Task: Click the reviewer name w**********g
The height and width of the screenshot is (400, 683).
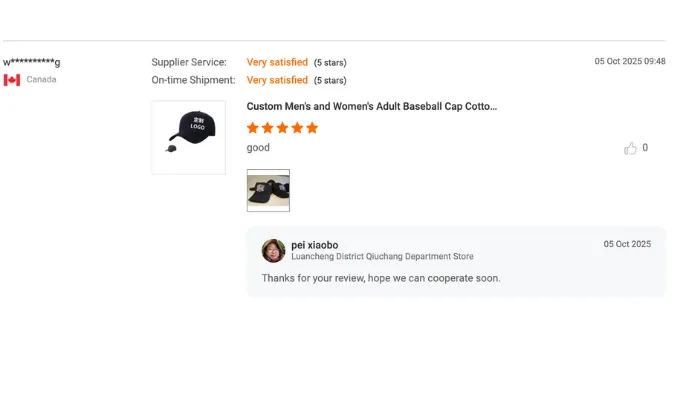Action: (32, 62)
